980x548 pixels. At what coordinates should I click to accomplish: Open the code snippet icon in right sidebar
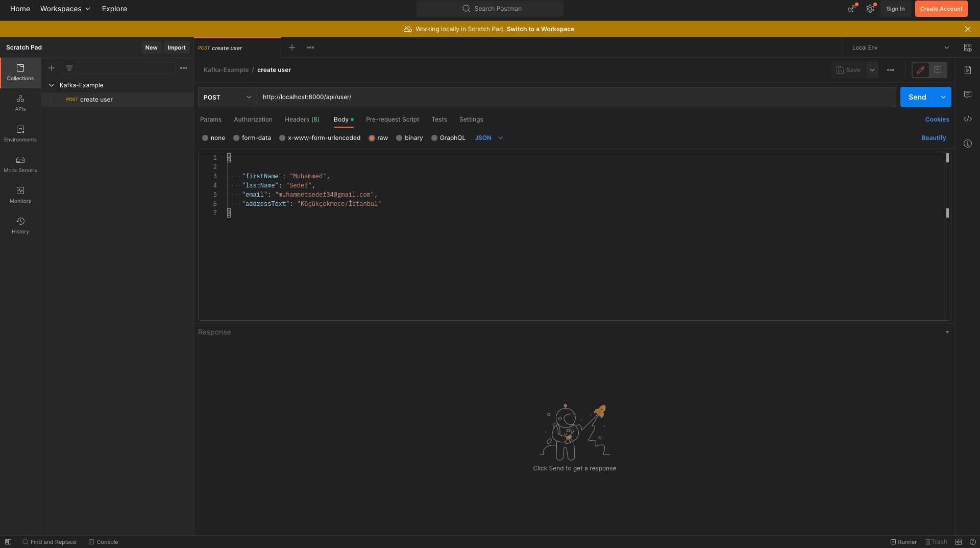coord(968,119)
